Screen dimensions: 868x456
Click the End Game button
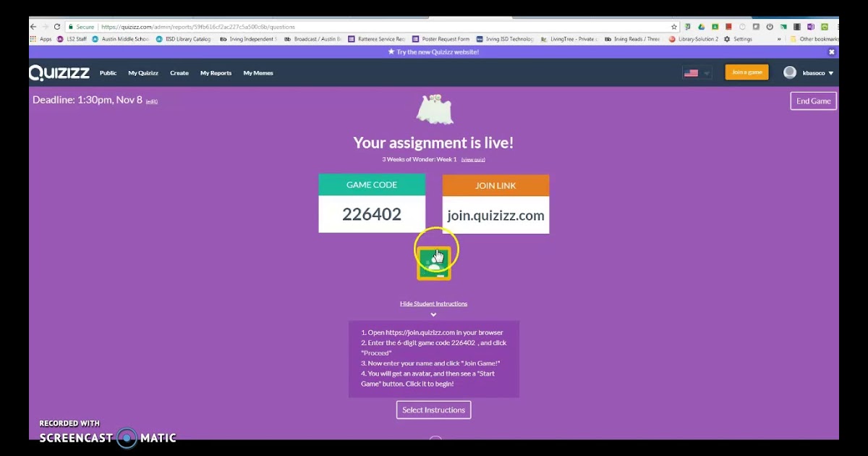pos(814,101)
